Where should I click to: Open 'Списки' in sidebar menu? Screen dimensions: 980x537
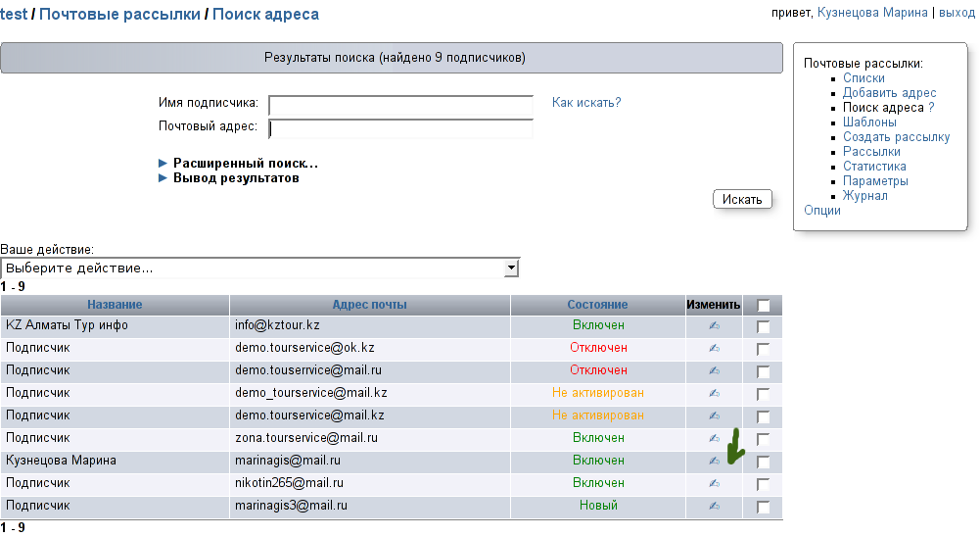point(863,78)
